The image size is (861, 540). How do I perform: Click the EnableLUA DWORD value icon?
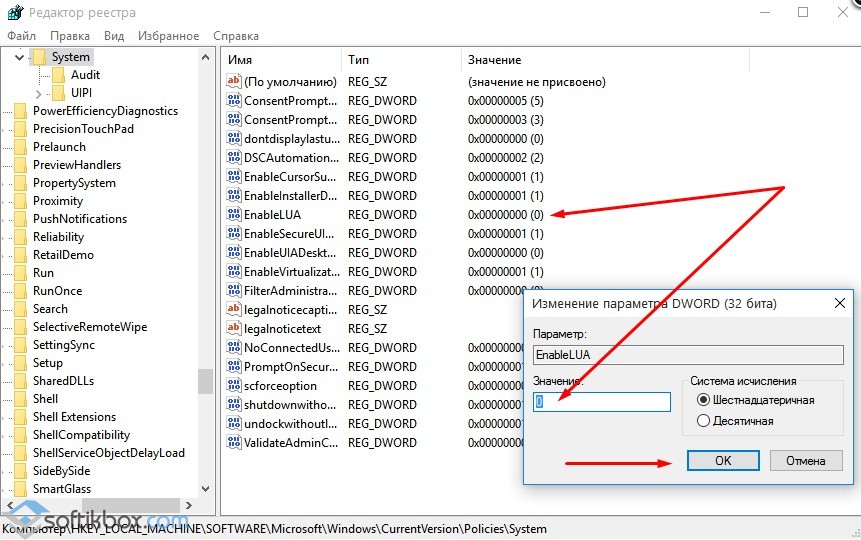pos(234,214)
